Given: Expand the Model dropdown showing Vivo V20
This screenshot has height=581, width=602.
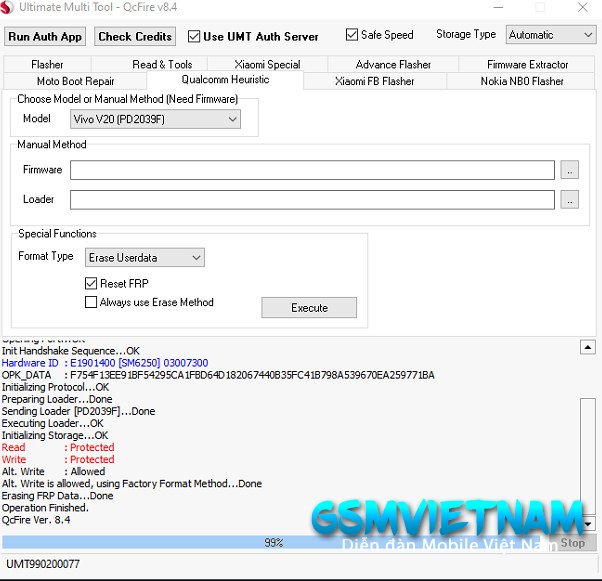Looking at the screenshot, I should 155,119.
